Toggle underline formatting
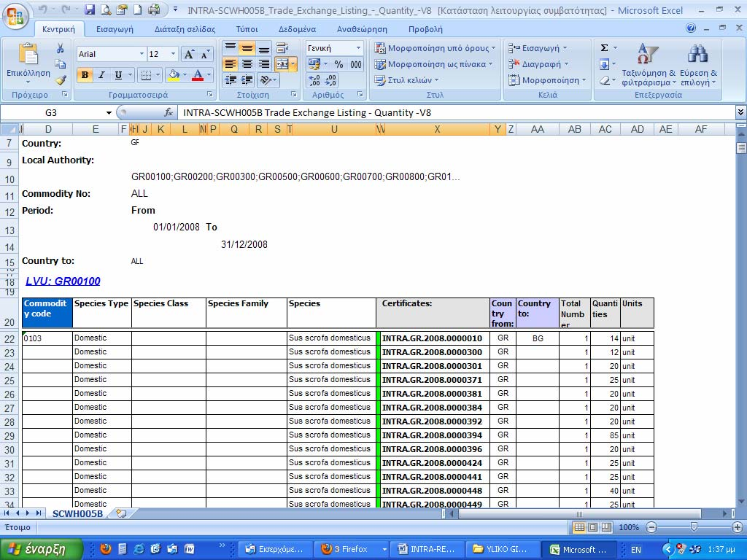 coord(118,75)
